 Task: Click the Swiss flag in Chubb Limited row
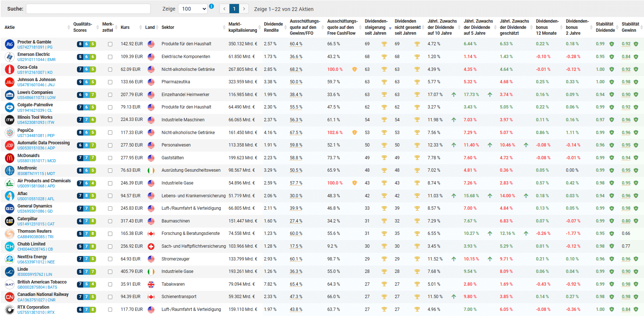(151, 247)
